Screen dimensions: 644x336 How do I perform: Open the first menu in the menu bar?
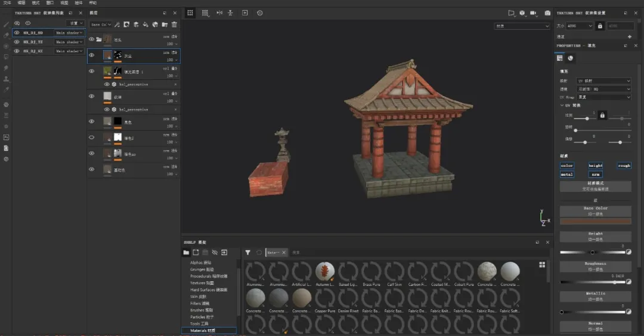click(7, 3)
